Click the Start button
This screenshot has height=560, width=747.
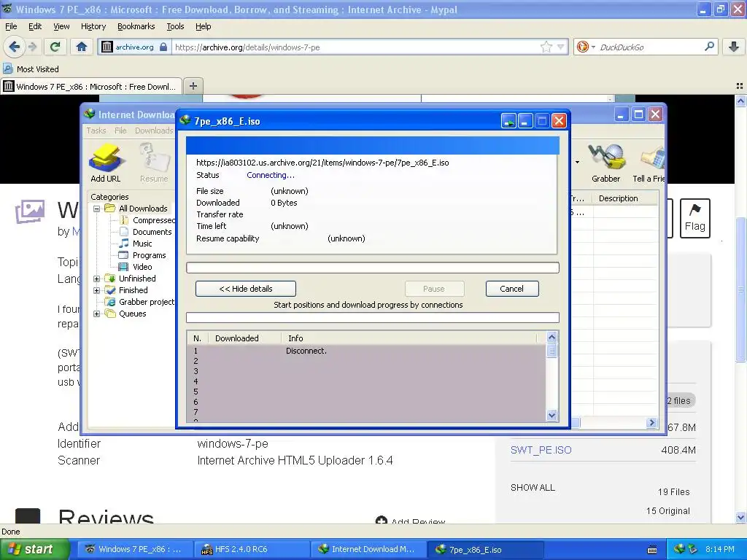pyautogui.click(x=34, y=549)
